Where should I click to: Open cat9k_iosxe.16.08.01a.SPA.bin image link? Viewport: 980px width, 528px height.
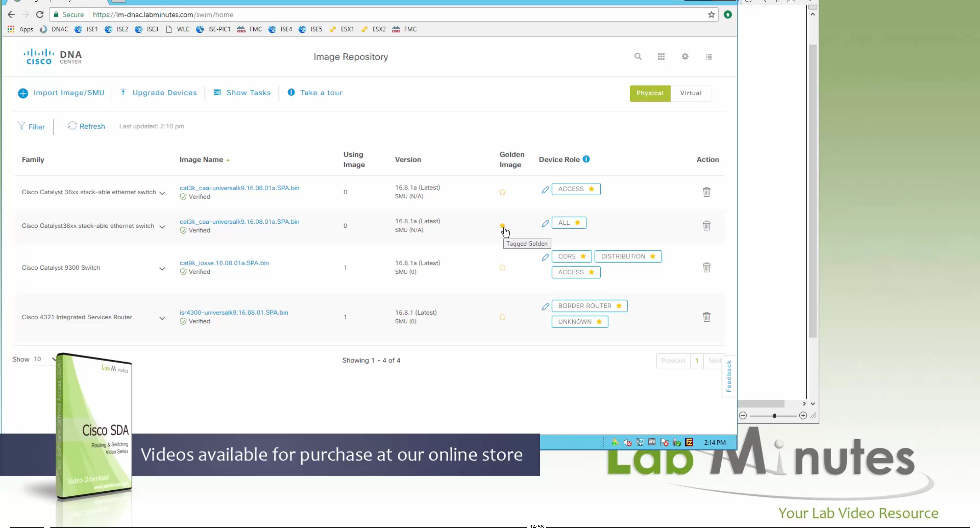tap(224, 263)
